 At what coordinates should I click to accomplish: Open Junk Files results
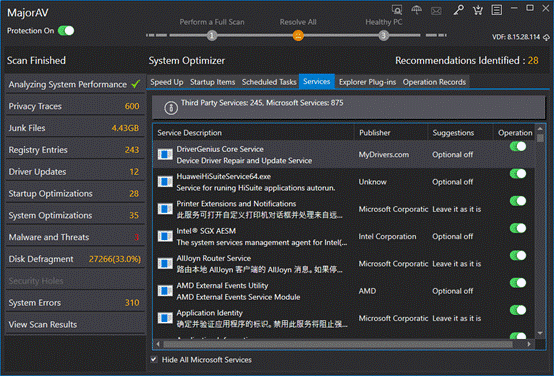click(75, 128)
